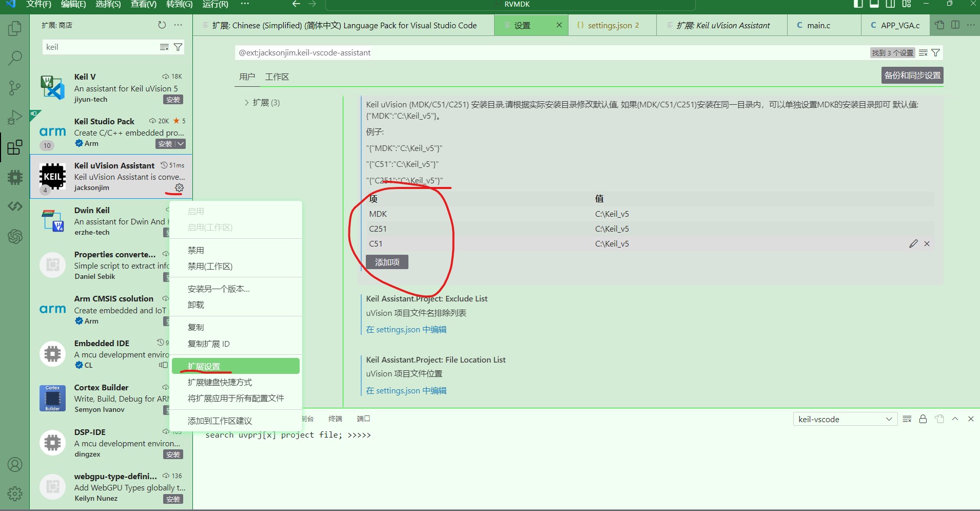
Task: Open the Manage gear in activity bar
Action: (15, 494)
